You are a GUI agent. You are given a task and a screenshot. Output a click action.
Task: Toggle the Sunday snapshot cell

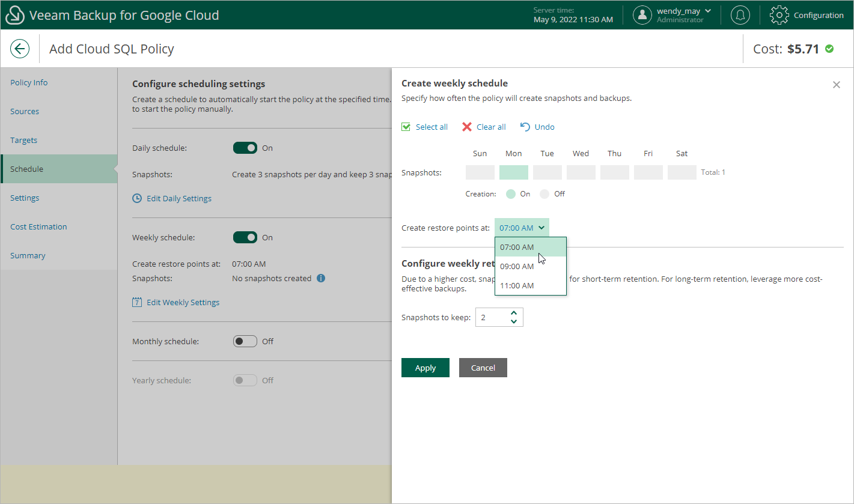[480, 172]
